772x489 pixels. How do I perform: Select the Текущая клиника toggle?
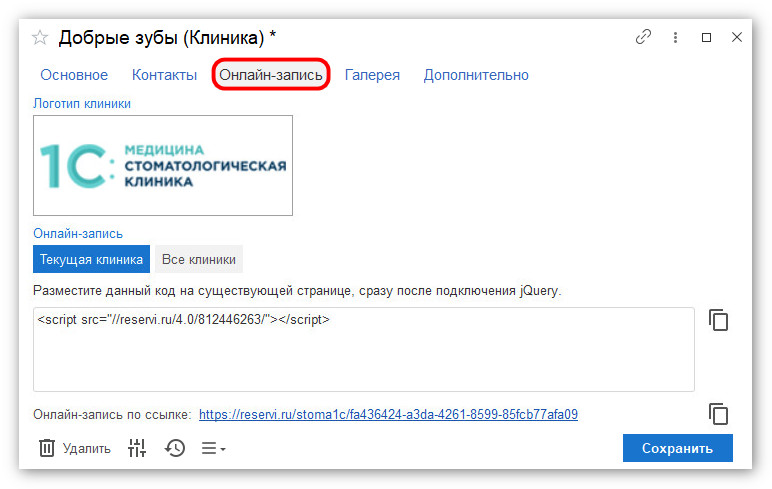point(92,259)
